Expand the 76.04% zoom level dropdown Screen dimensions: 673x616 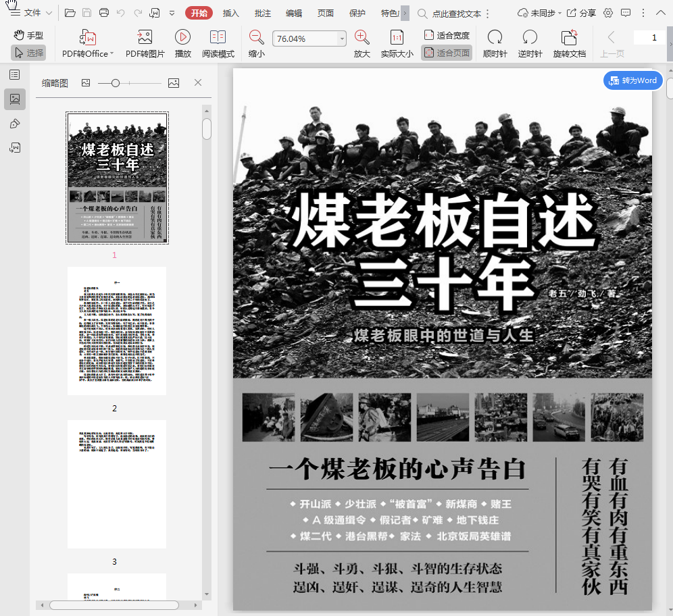click(x=341, y=39)
